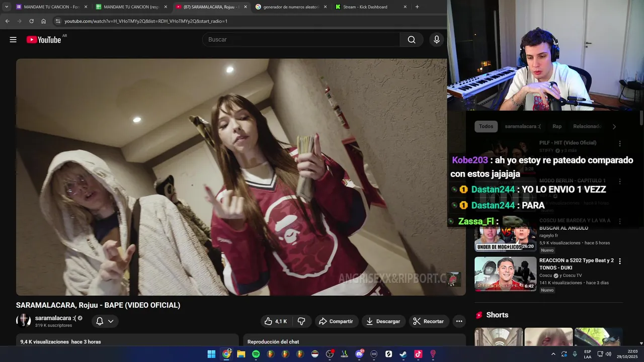Viewport: 644px width, 362px height.
Task: Open COSCU ME BARDEA video title
Action: 575,224
